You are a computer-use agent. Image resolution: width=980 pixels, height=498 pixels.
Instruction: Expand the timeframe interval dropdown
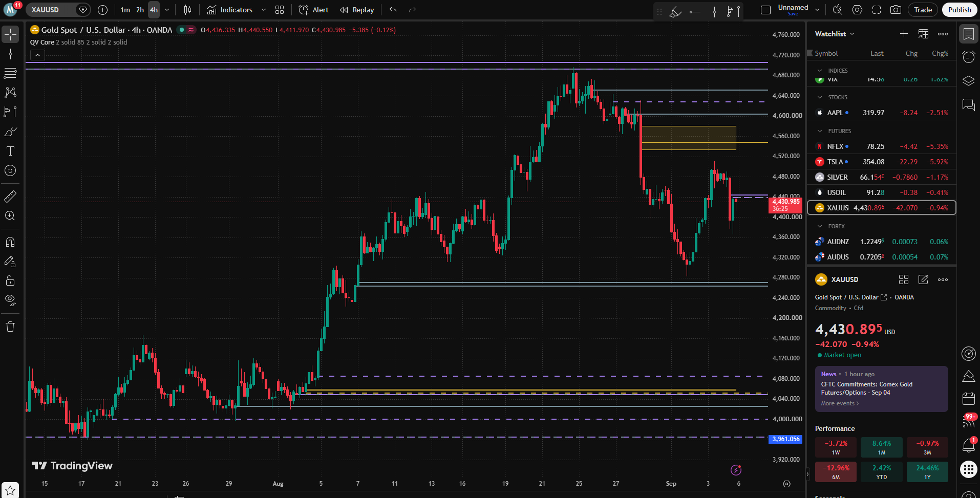tap(167, 10)
